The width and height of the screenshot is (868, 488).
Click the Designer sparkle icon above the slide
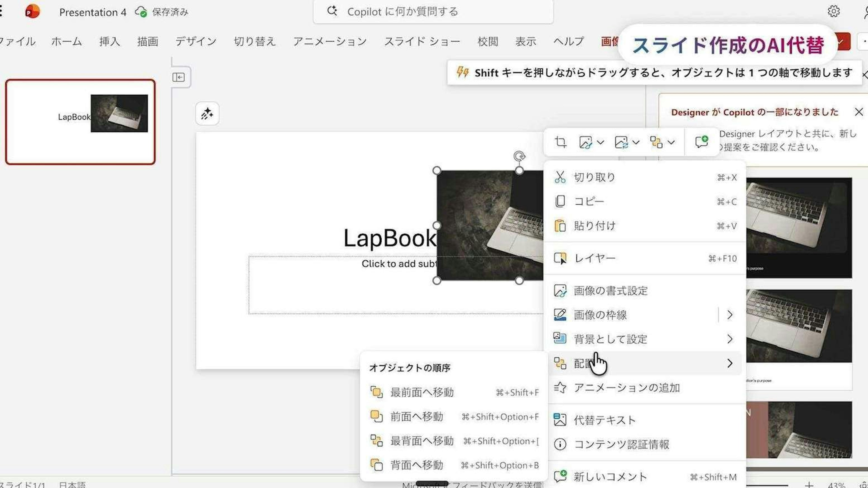tap(207, 114)
